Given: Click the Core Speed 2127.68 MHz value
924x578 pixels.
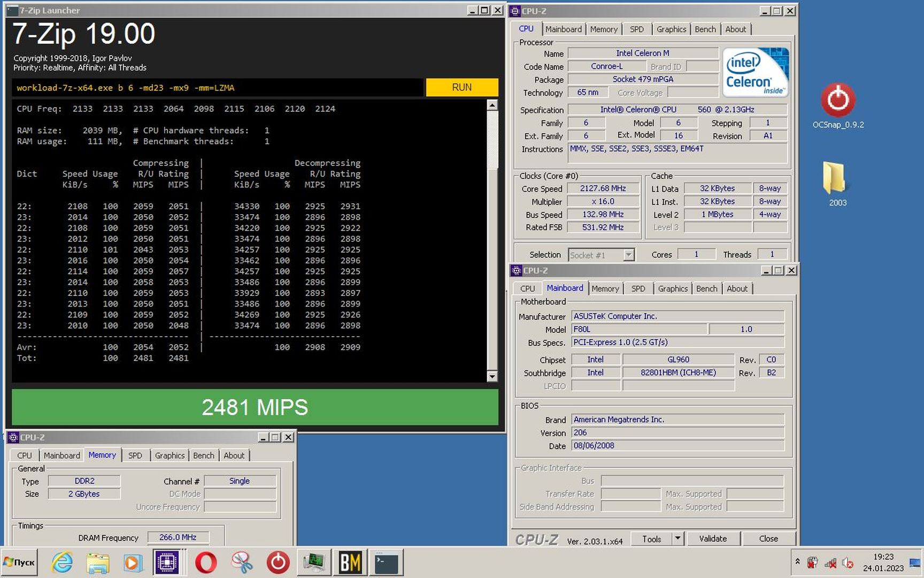Looking at the screenshot, I should coord(603,188).
